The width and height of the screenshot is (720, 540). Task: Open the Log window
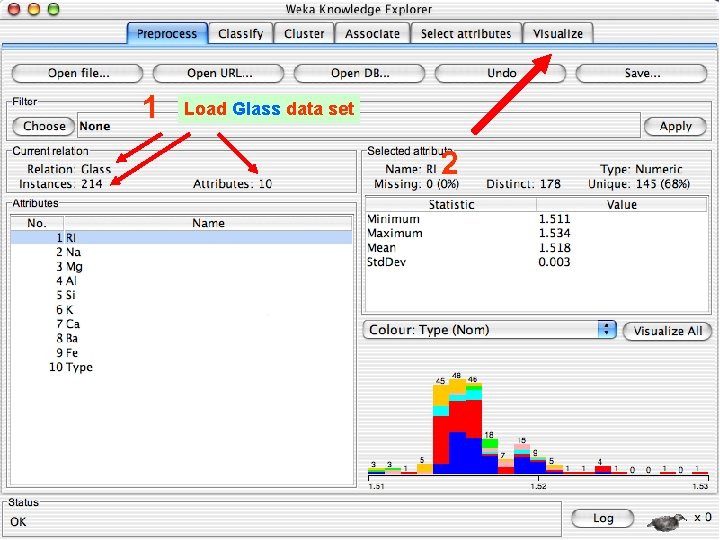[x=602, y=518]
